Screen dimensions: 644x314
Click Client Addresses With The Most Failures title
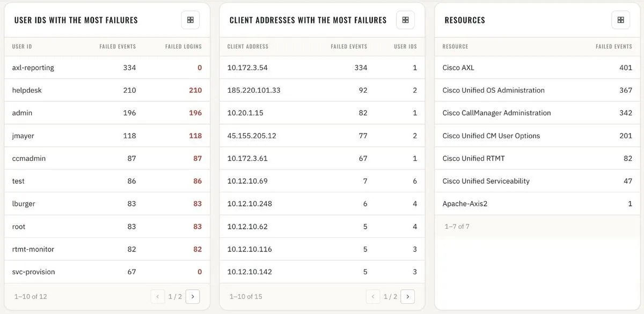(308, 20)
